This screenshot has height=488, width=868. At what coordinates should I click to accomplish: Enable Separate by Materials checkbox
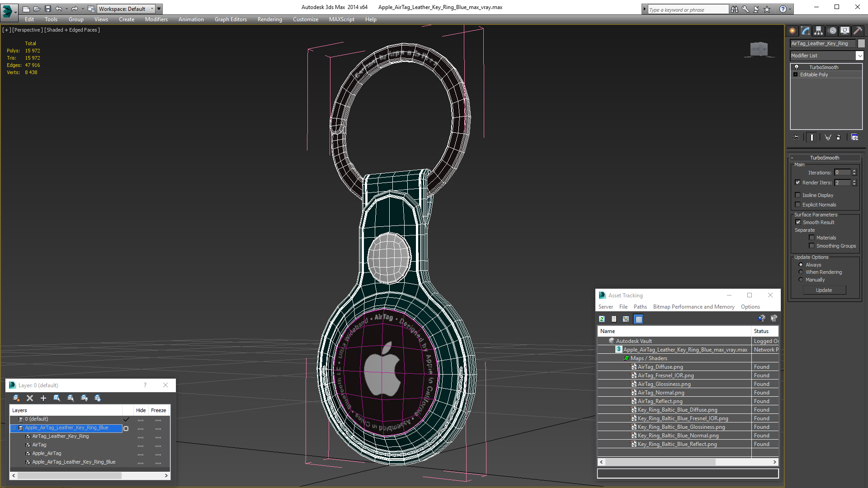tap(811, 238)
